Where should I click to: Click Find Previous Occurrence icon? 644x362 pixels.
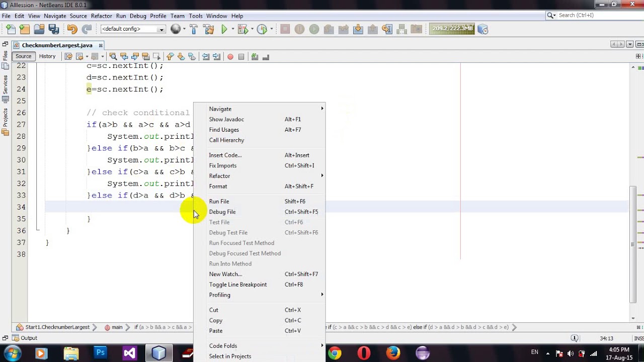pos(124,57)
